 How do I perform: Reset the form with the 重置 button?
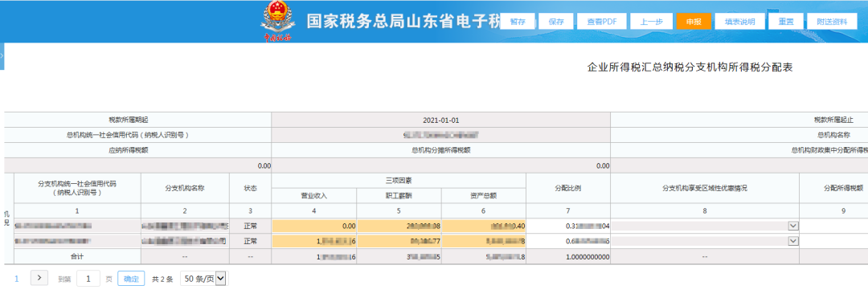tap(785, 22)
